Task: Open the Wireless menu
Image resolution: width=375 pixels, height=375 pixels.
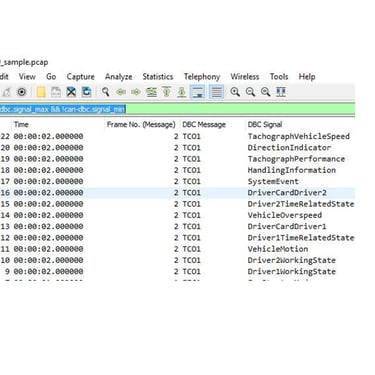Action: (x=245, y=77)
